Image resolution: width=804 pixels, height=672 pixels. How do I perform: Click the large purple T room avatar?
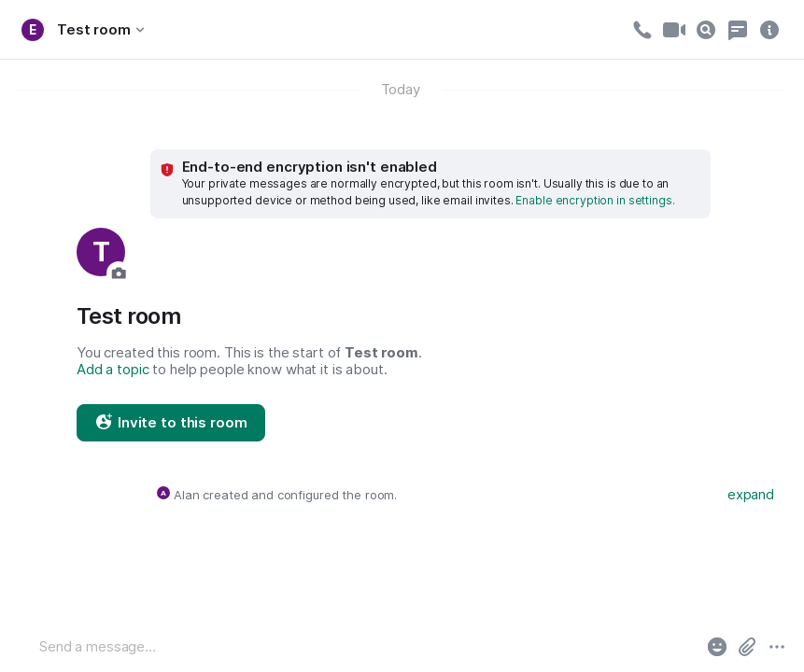pyautogui.click(x=98, y=250)
